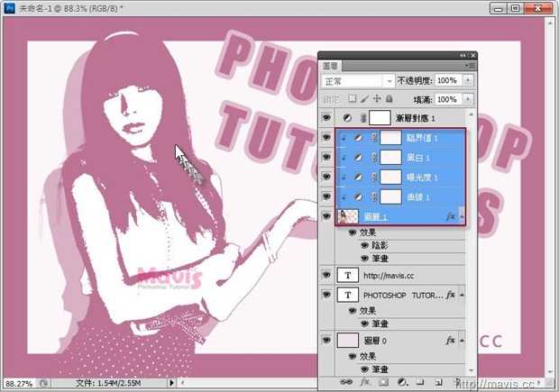Open the Layers panel options menu

click(470, 66)
